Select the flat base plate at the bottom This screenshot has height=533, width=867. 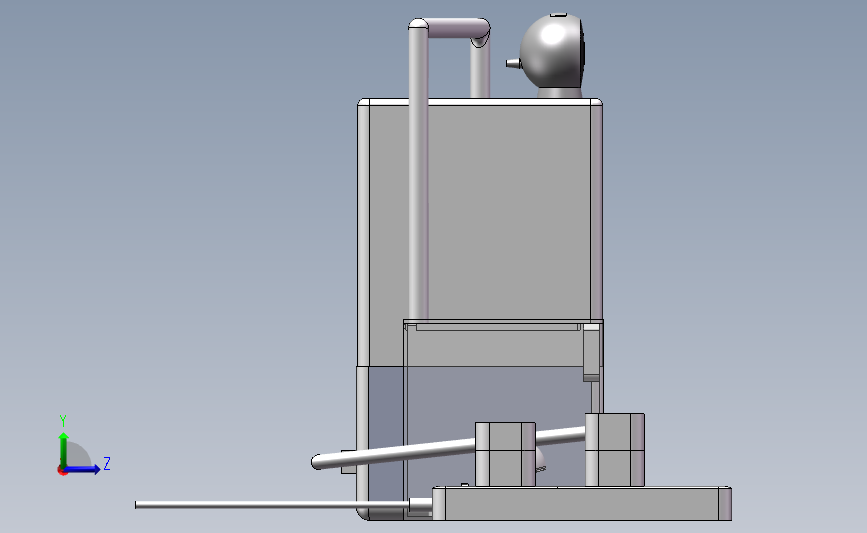click(x=582, y=503)
